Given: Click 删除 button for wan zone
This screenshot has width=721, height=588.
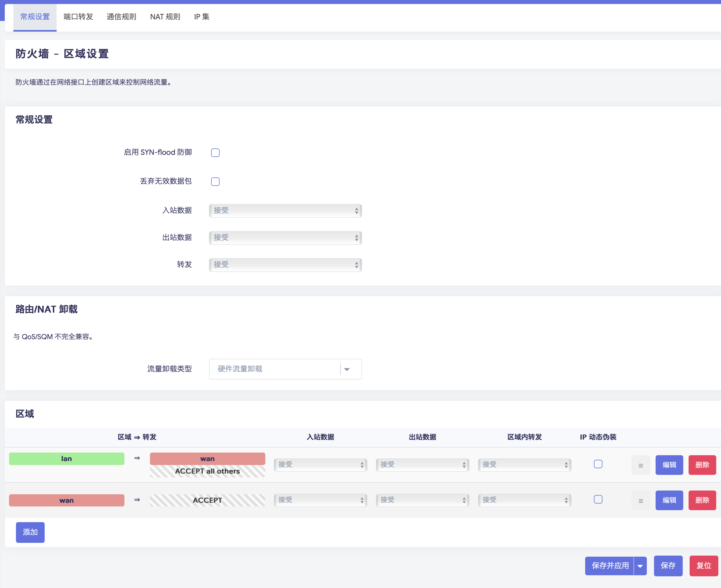Looking at the screenshot, I should point(702,500).
